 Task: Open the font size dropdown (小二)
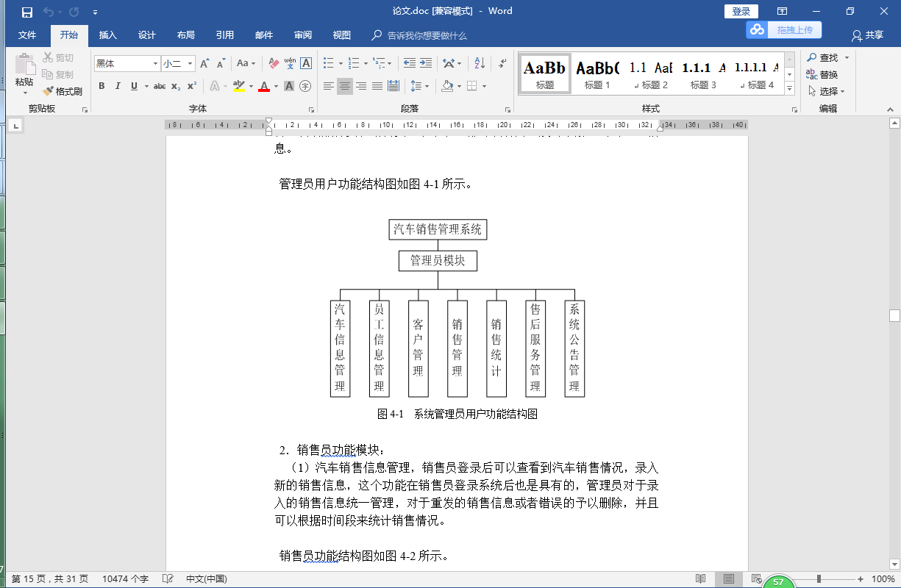click(x=190, y=64)
